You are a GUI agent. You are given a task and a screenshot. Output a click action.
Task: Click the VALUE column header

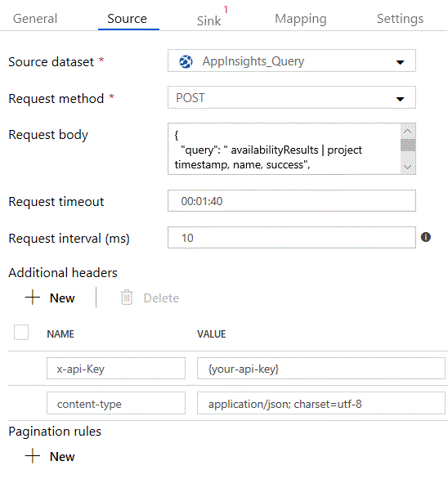pyautogui.click(x=212, y=334)
